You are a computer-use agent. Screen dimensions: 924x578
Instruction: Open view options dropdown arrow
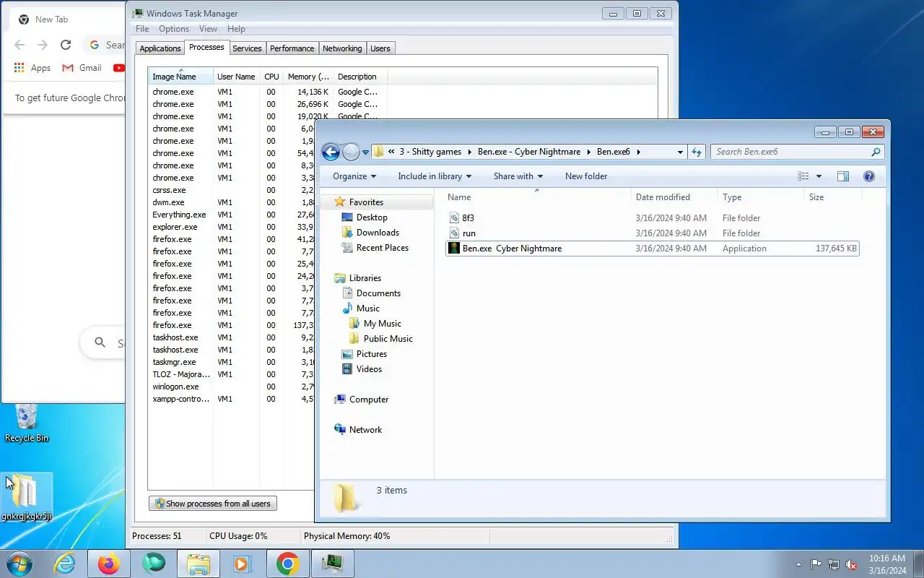pos(819,176)
